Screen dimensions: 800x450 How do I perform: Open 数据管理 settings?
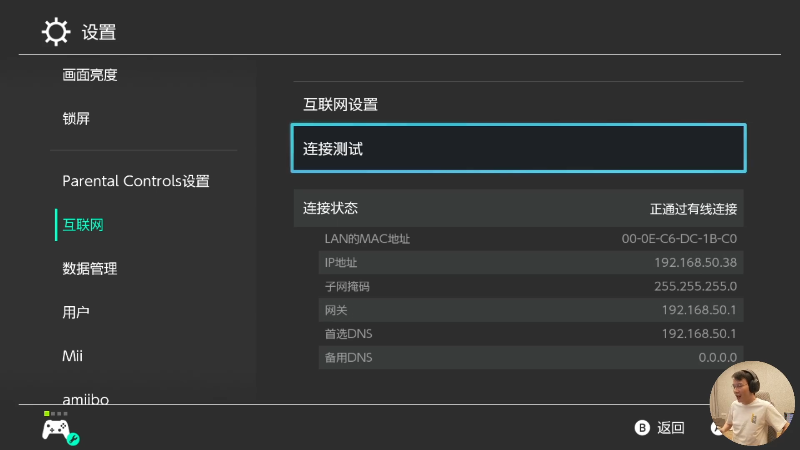pyautogui.click(x=90, y=268)
